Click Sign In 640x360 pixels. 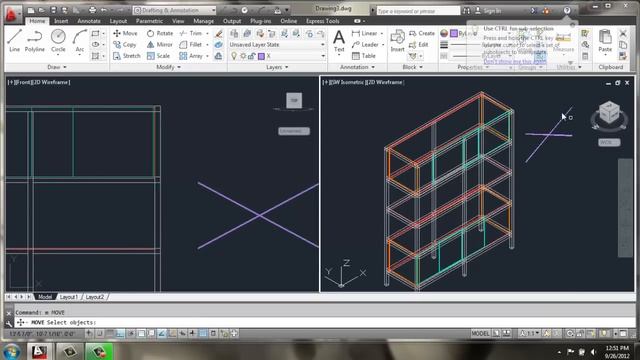492,11
